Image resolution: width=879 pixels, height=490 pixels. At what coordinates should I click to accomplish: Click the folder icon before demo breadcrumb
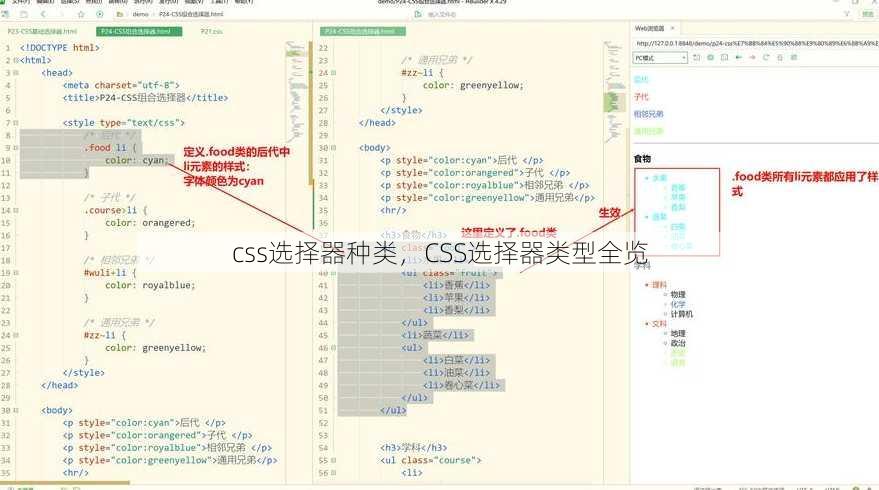pyautogui.click(x=119, y=14)
